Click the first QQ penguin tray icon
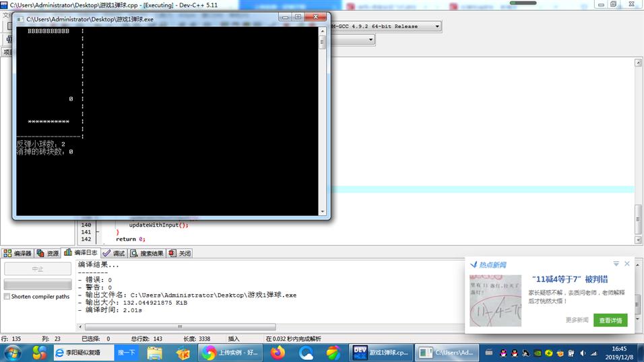 point(503,353)
